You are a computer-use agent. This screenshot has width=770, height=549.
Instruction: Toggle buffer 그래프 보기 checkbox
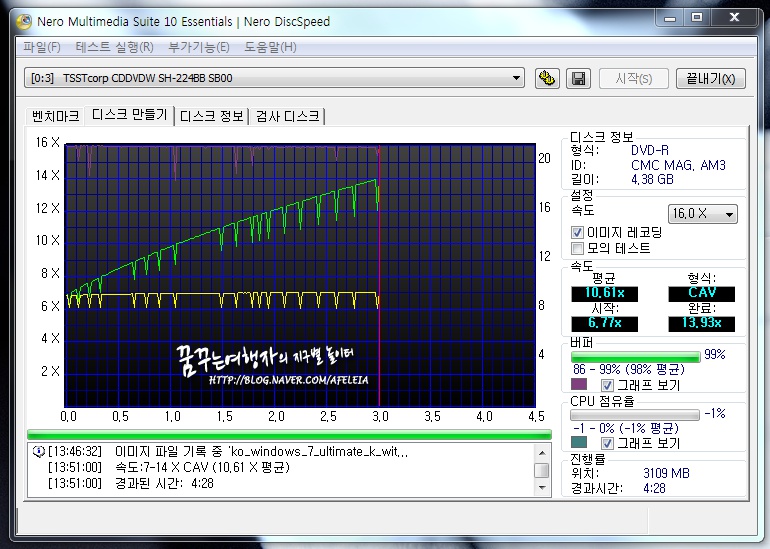click(x=607, y=385)
